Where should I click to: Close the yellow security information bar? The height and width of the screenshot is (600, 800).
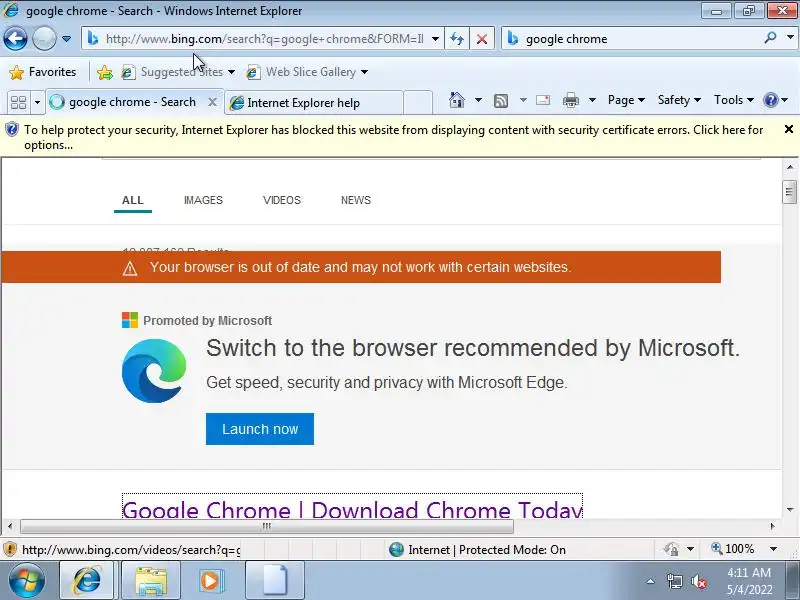(789, 130)
